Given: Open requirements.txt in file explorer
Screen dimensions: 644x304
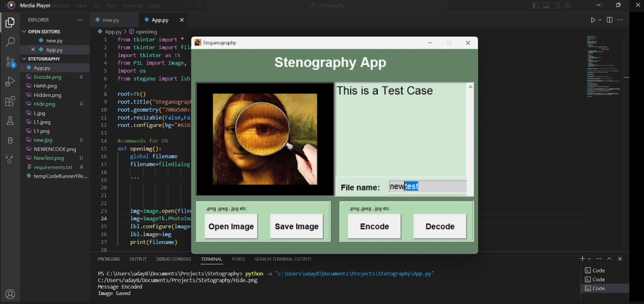Looking at the screenshot, I should pyautogui.click(x=55, y=167).
